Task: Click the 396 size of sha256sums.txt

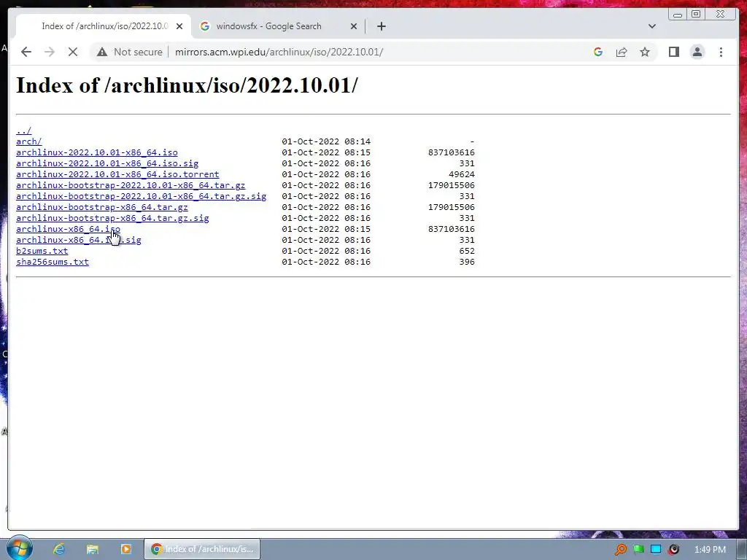Action: click(x=467, y=262)
